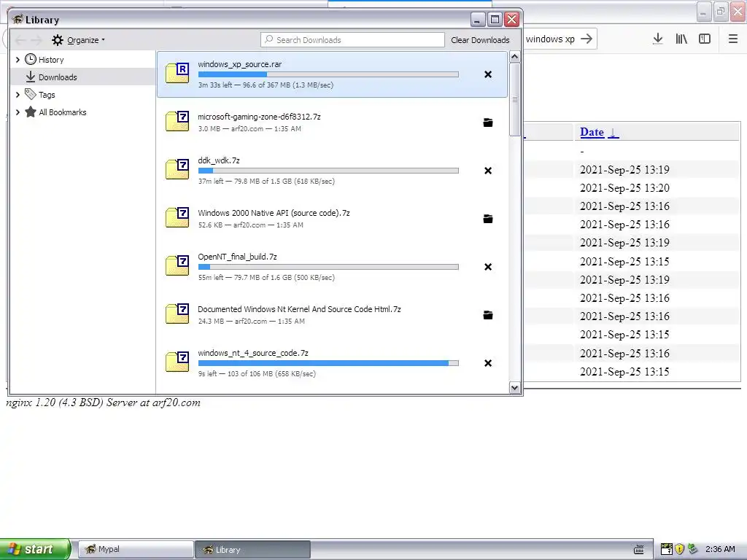Open folder containing microsoft-gaming-zone-d6f8312.7z
This screenshot has height=560, width=747.
[x=488, y=122]
